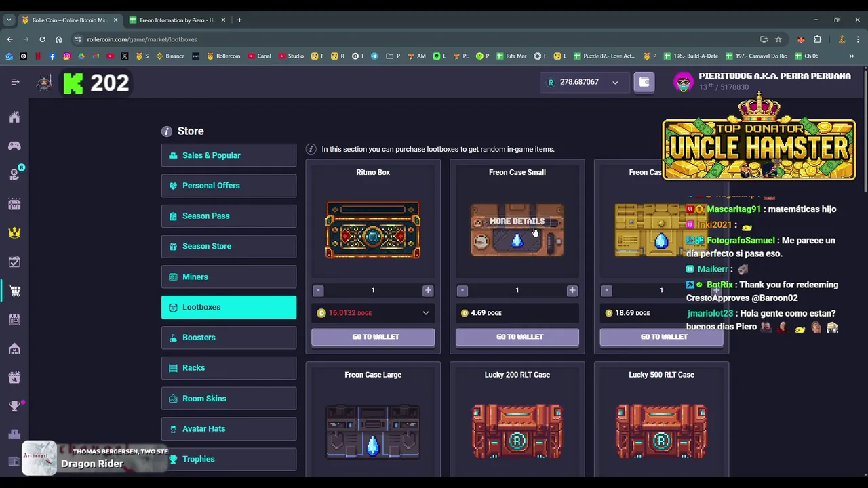The height and width of the screenshot is (488, 868).
Task: Toggle the hamburger menu icon
Action: pyautogui.click(x=15, y=82)
